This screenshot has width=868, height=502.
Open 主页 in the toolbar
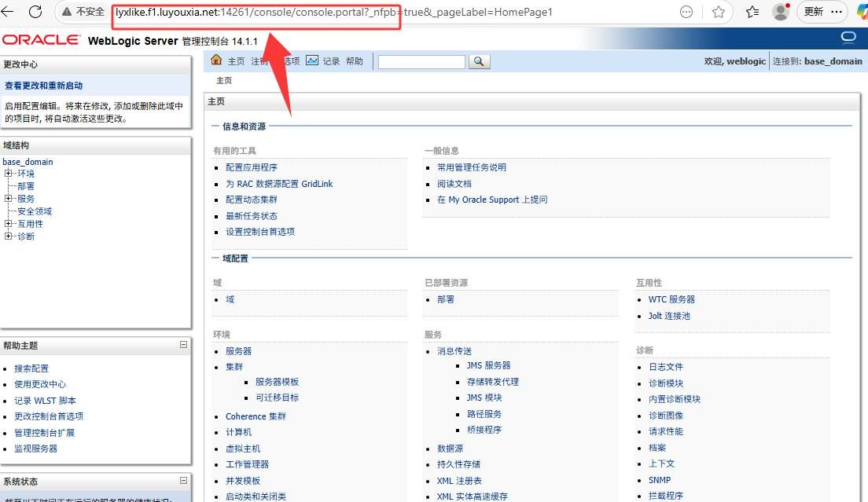236,61
